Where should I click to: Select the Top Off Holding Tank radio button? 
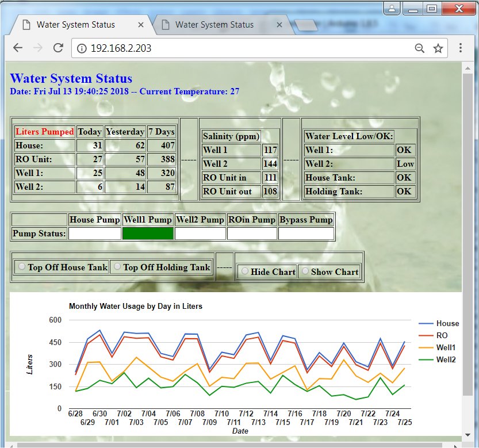point(117,267)
